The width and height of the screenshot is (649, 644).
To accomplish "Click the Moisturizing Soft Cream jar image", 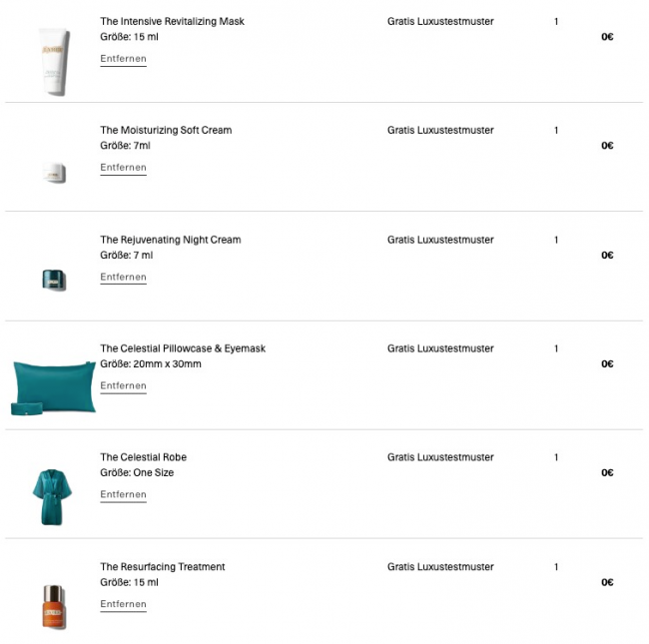I will [x=54, y=173].
